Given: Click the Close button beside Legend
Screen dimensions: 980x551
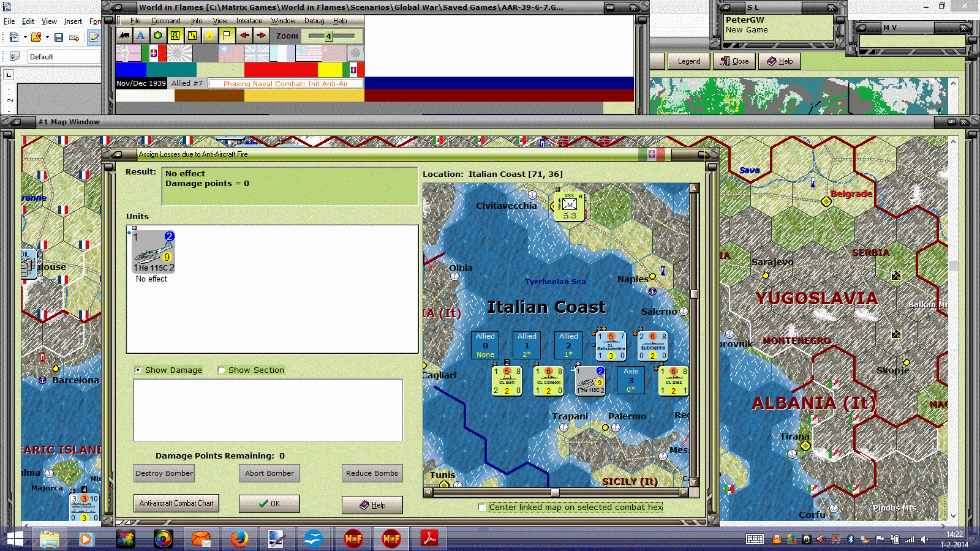Looking at the screenshot, I should click(734, 61).
